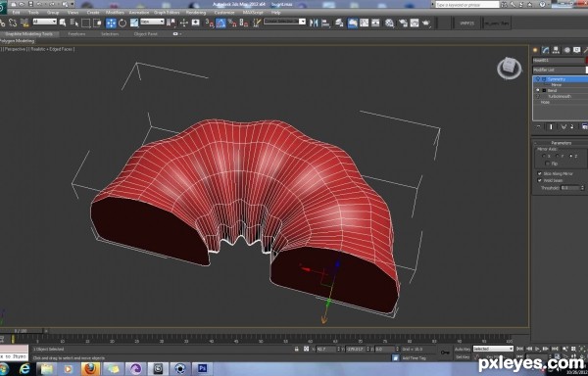The image size is (588, 376).
Task: Open the Render Setup icon
Action: point(404,23)
